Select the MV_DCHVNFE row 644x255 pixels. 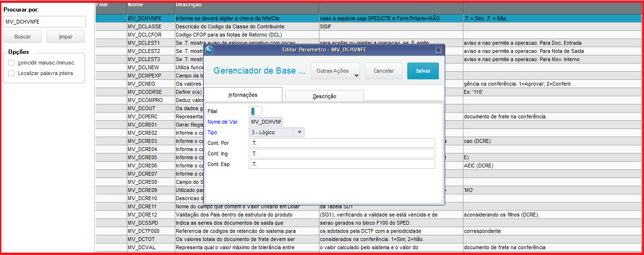(x=368, y=18)
